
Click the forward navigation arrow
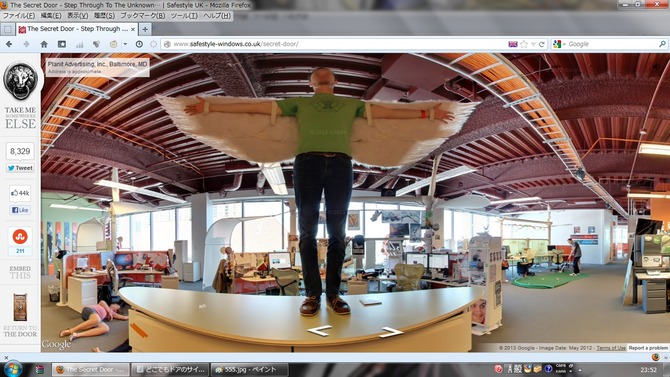tap(26, 44)
